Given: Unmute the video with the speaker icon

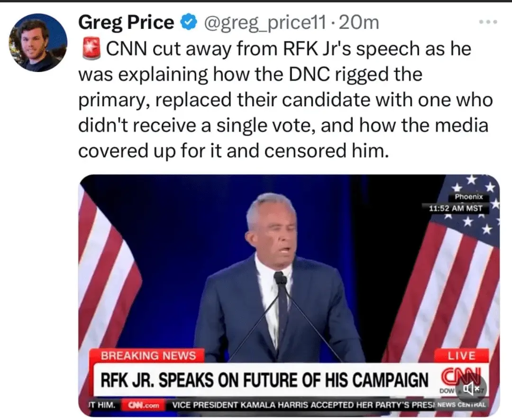Looking at the screenshot, I should point(472,390).
